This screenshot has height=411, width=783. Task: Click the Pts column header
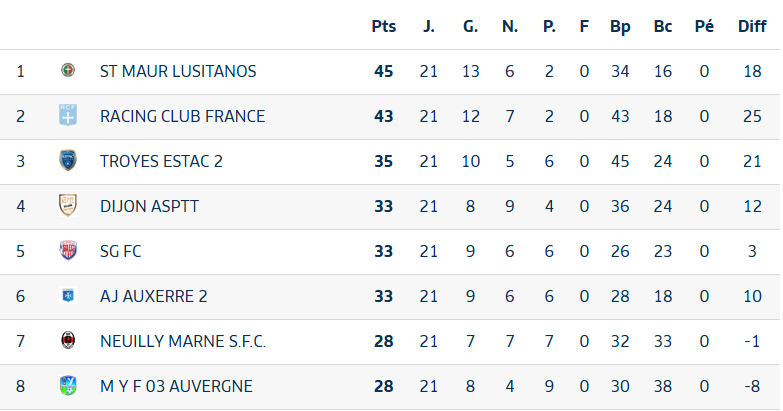(384, 26)
